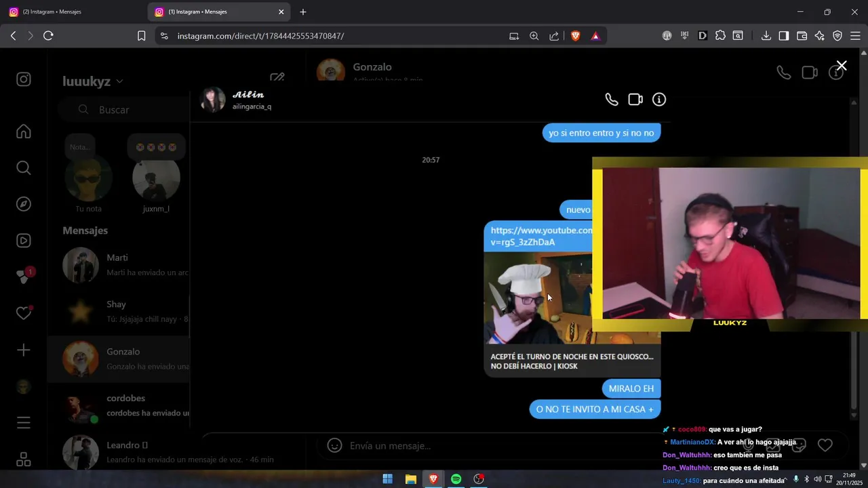Click the 'Envía un mensaje...' input
Screen dimensions: 868x488
[390, 445]
